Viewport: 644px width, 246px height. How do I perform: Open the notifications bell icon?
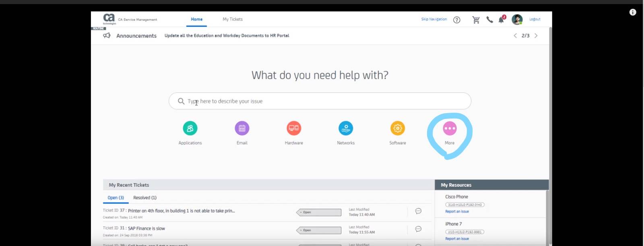[x=501, y=20]
